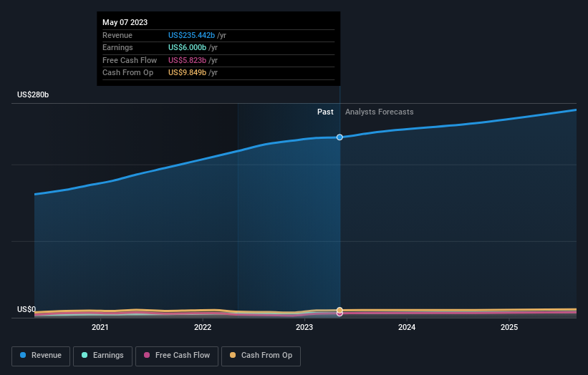Toggle the Cash From Op legend button

coord(261,356)
